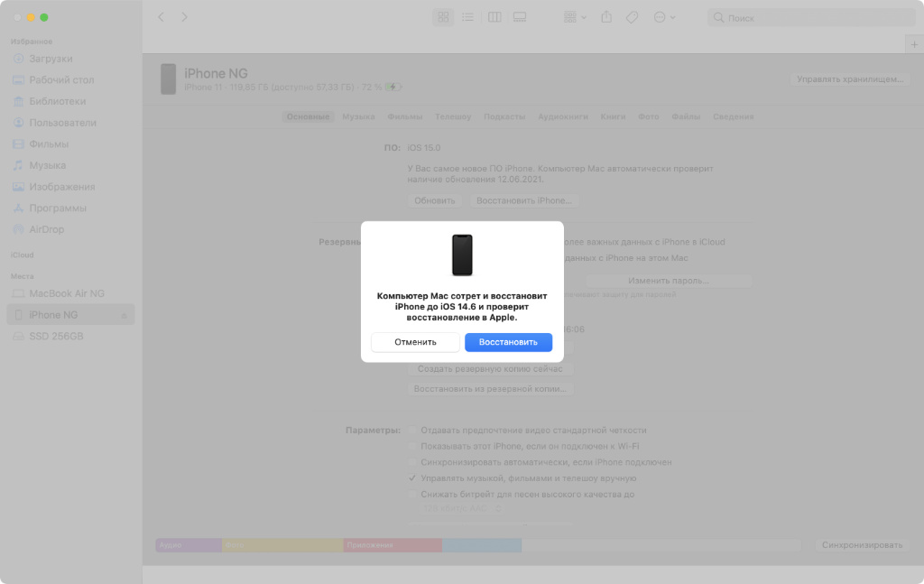
Task: Click Восстановить из резервной копии...
Action: pyautogui.click(x=490, y=389)
